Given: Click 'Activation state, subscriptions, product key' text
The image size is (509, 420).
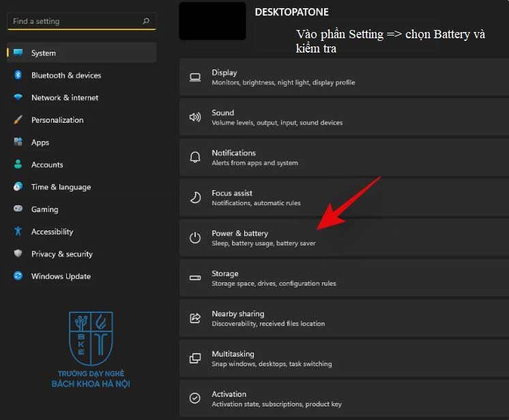Looking at the screenshot, I should tap(276, 404).
